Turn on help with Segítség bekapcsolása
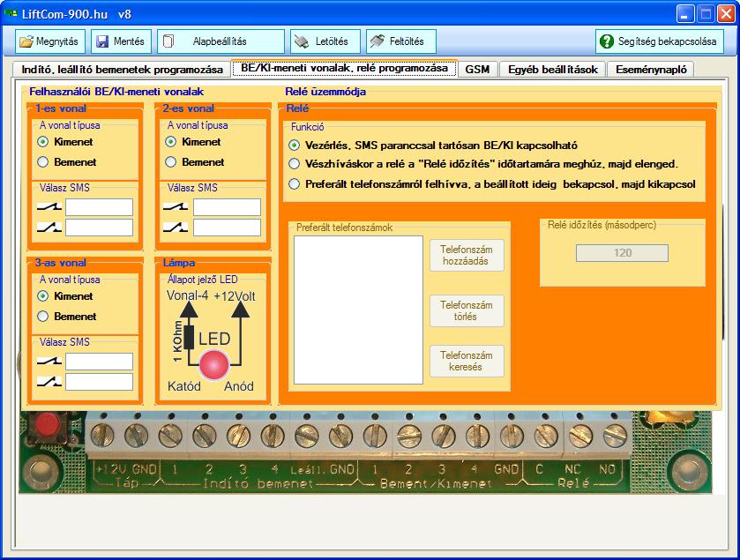 tap(660, 41)
